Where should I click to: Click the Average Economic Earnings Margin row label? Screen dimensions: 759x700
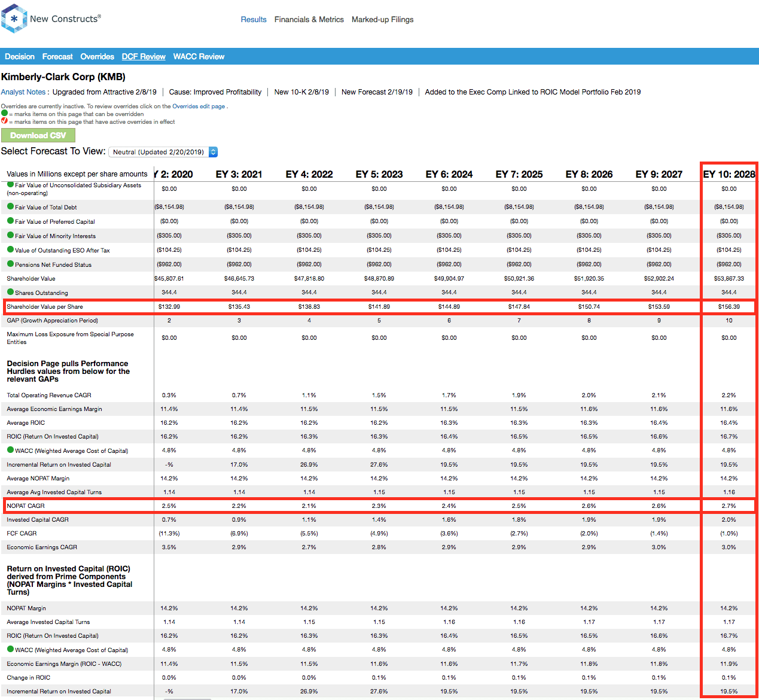coord(54,409)
